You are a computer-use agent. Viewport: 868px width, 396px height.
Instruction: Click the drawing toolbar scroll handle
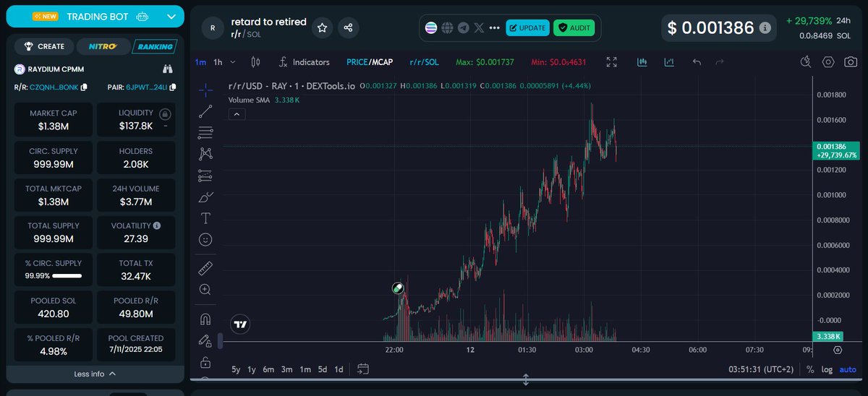(x=220, y=340)
